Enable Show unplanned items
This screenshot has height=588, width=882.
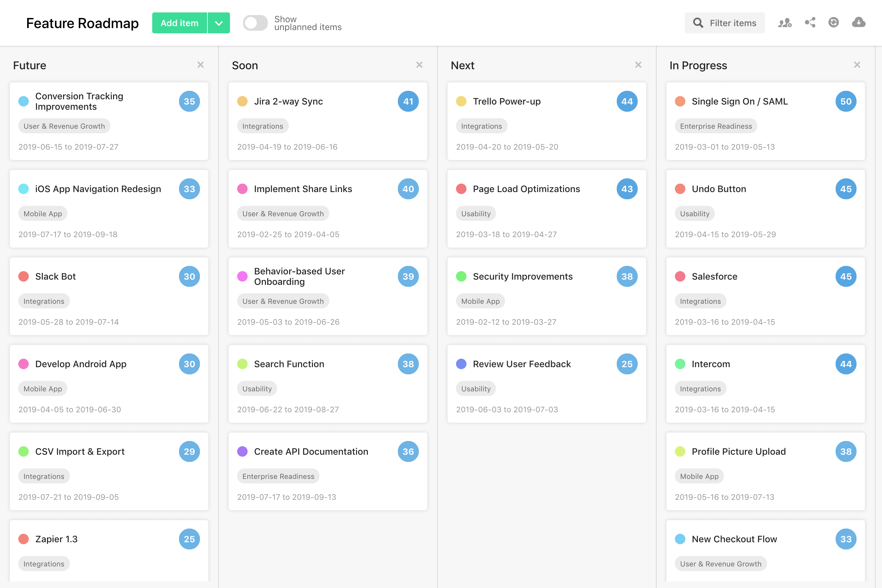(255, 23)
